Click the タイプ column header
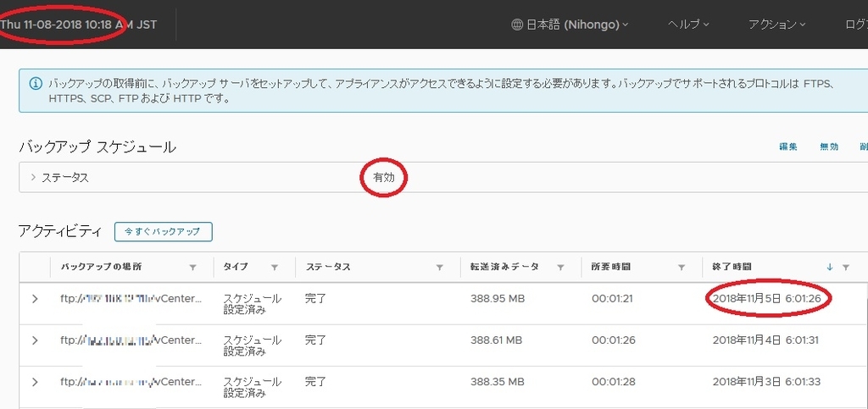This screenshot has height=409, width=868. [x=236, y=267]
